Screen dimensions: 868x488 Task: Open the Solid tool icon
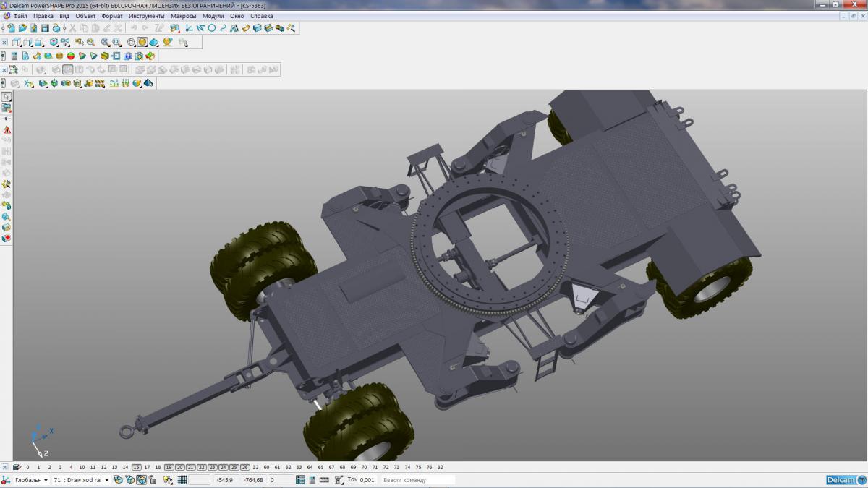point(258,27)
